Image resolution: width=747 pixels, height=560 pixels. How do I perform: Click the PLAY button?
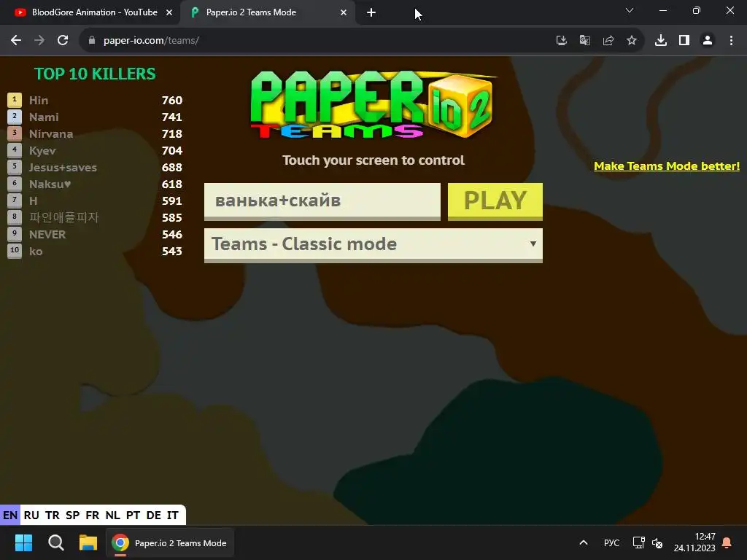(x=495, y=201)
